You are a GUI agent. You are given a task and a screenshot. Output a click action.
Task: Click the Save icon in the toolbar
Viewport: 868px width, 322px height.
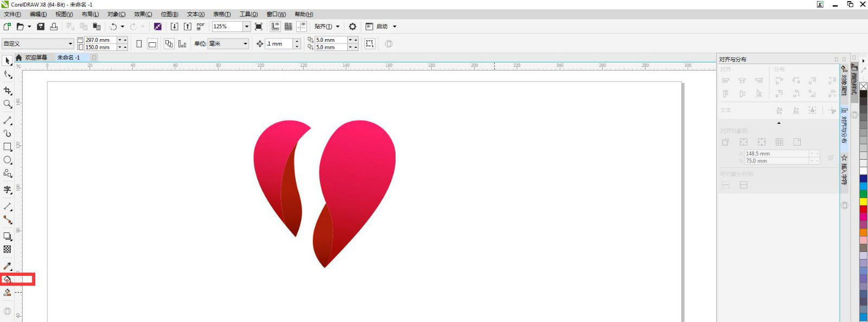tap(41, 27)
